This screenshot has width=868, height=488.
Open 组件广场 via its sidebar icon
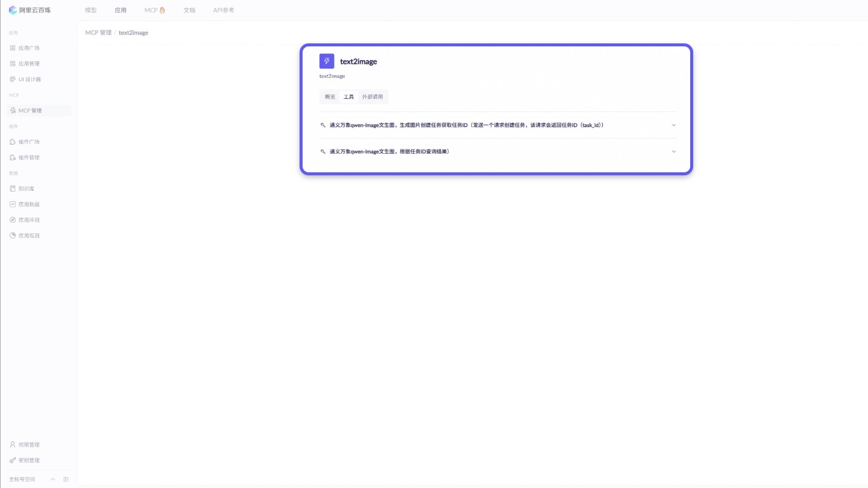click(13, 142)
